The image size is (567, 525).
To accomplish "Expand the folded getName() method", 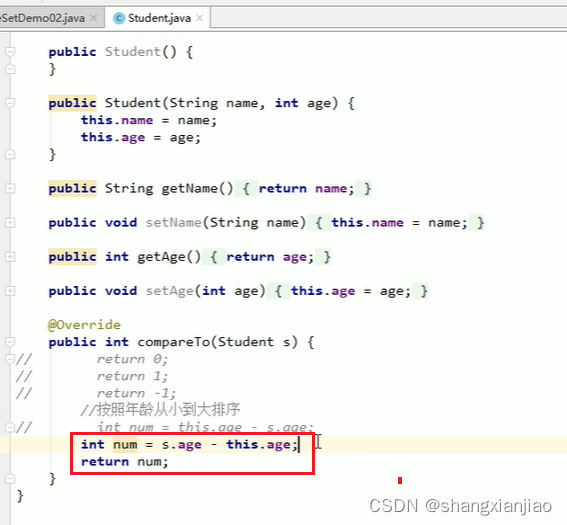I will tap(10, 188).
